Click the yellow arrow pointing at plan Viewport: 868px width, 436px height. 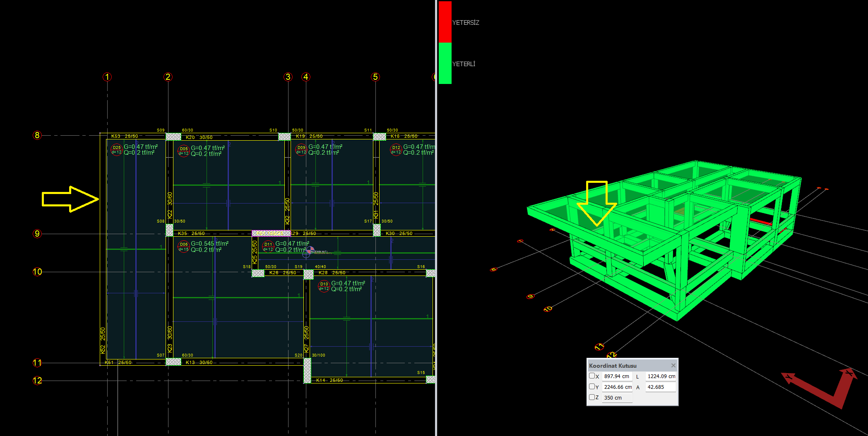[x=70, y=199]
